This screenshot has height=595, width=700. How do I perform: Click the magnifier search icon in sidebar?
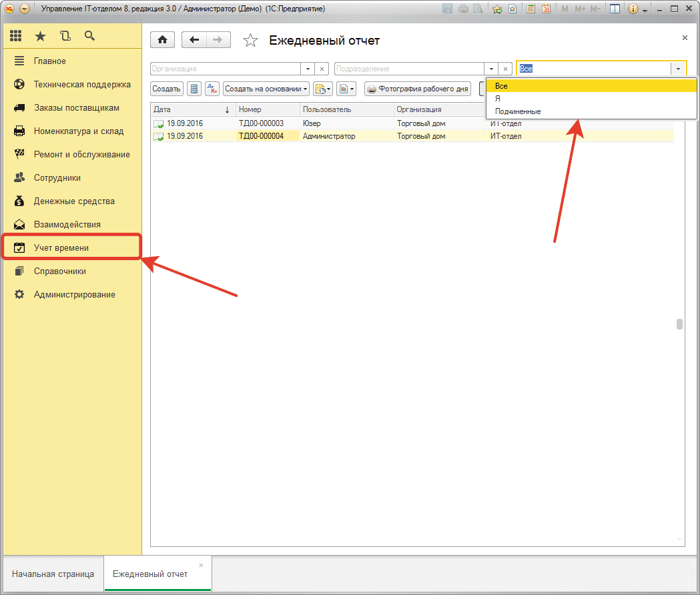tap(89, 36)
